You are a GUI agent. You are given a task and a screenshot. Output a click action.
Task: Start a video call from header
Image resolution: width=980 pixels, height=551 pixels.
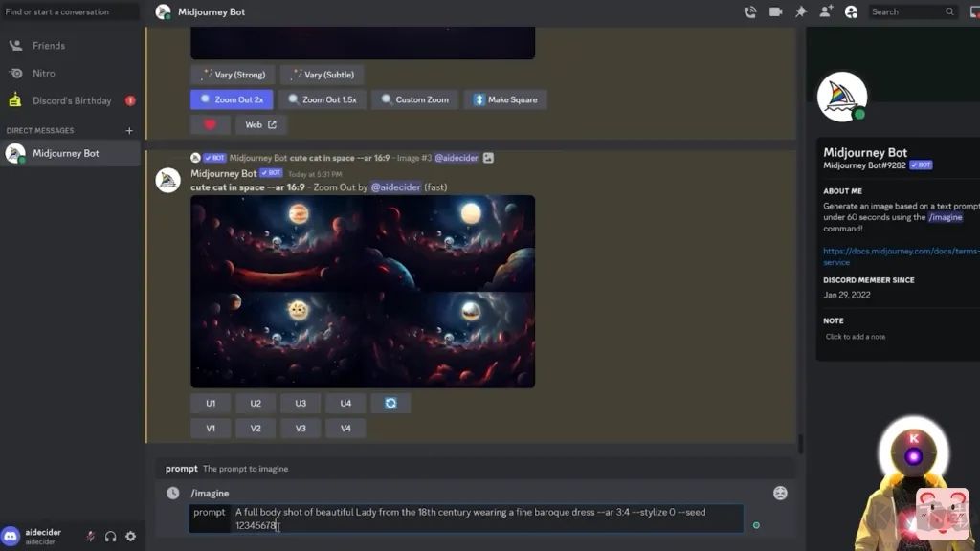tap(775, 12)
